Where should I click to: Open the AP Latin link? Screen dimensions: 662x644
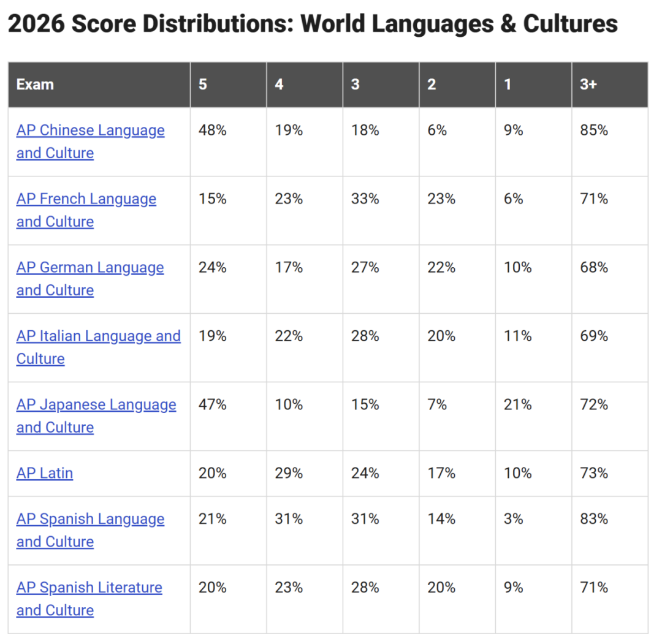(x=45, y=473)
